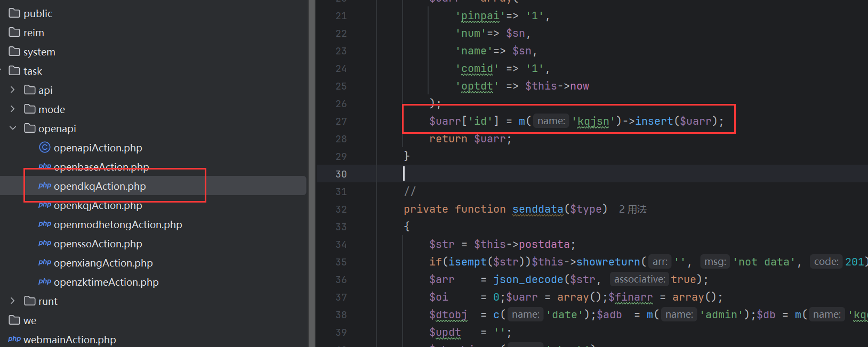Click the 'optdt' array key

point(477,86)
